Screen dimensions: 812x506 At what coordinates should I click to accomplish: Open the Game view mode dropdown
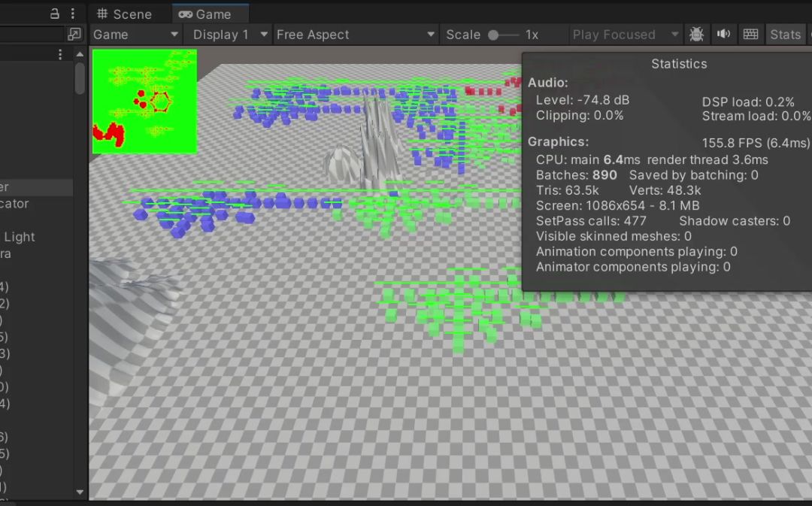point(136,35)
